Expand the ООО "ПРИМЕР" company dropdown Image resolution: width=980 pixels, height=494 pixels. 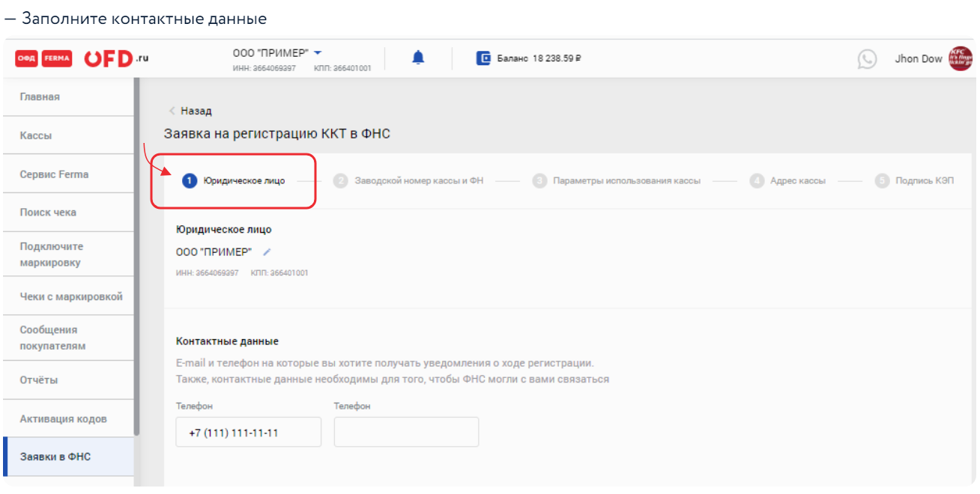point(318,52)
